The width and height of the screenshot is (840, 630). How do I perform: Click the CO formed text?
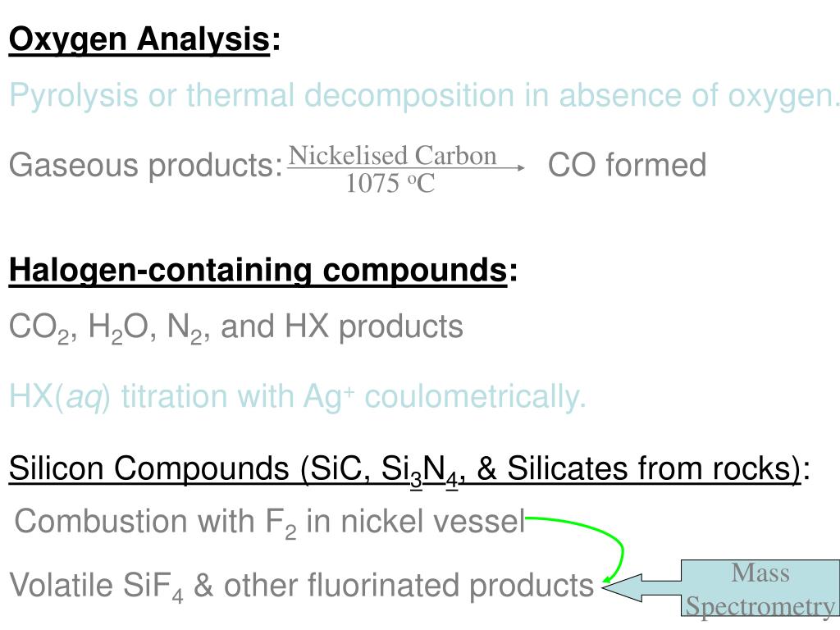(627, 164)
